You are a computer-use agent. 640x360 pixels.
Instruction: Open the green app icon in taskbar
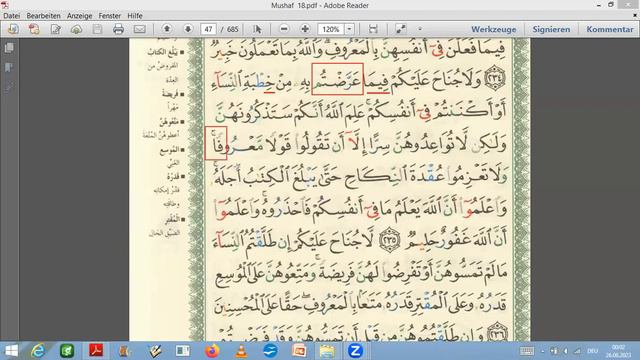pyautogui.click(x=67, y=351)
